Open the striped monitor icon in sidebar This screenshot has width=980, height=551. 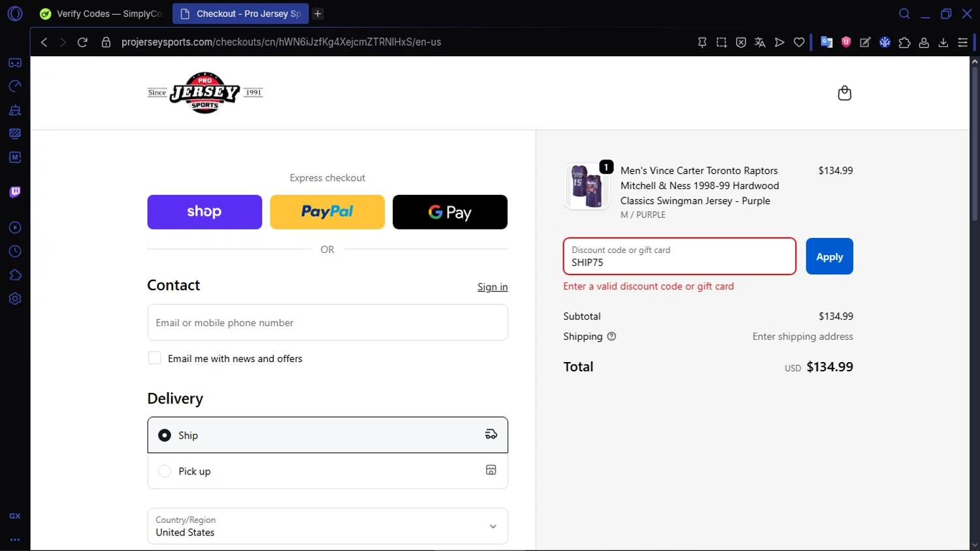15,133
